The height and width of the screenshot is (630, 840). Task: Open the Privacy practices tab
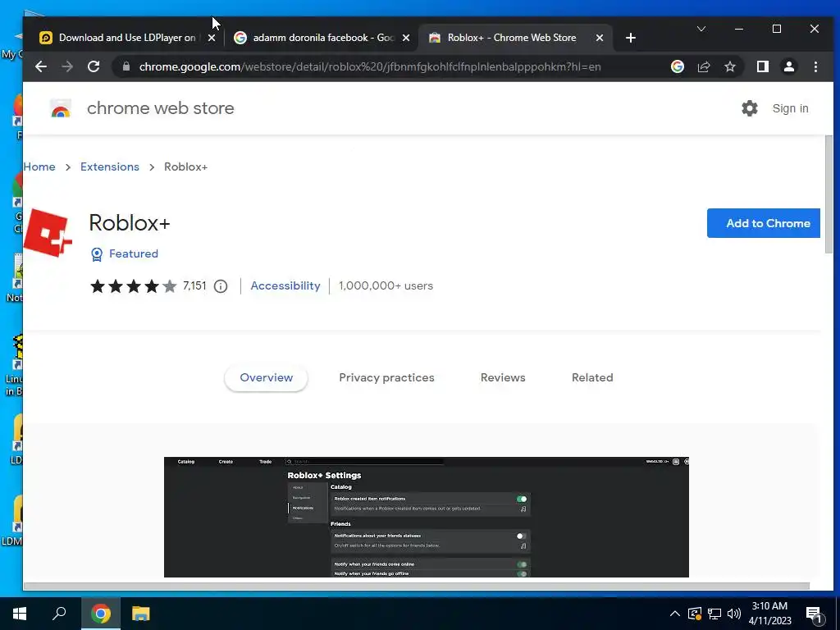386,377
